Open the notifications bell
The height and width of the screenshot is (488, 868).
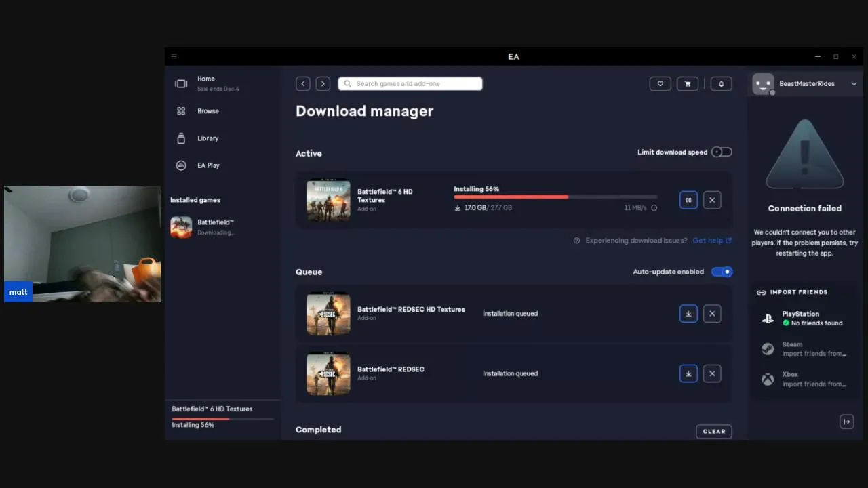(x=721, y=83)
